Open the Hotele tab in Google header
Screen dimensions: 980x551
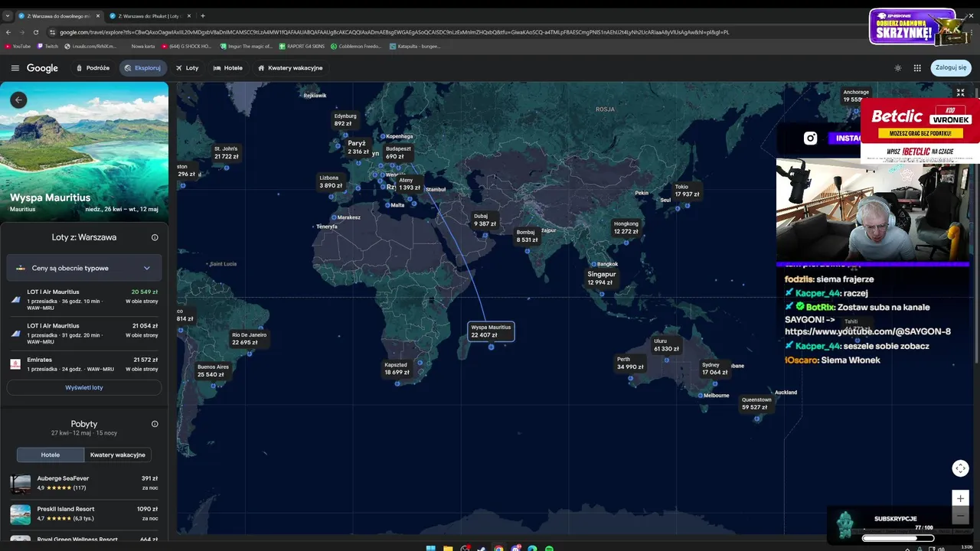[x=228, y=68]
